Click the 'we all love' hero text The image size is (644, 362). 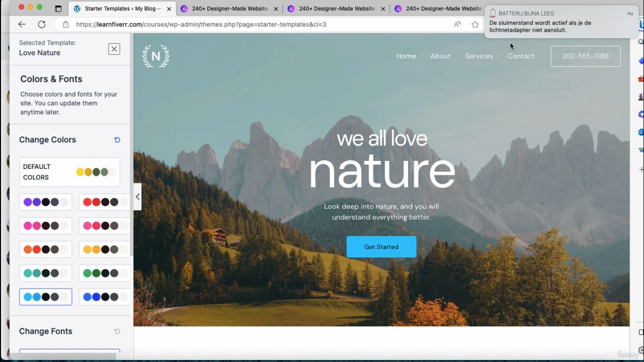pos(382,139)
